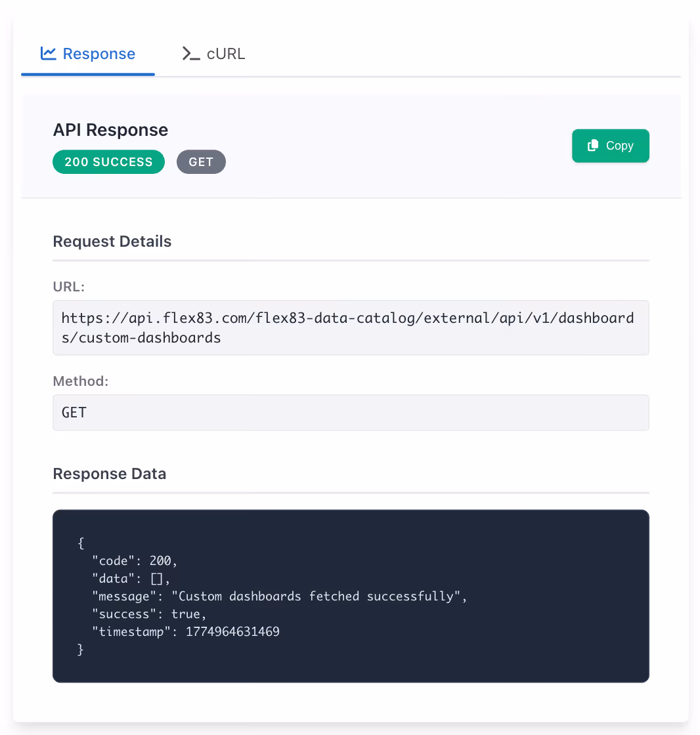The height and width of the screenshot is (735, 700).
Task: Click the "code": 200 line
Action: coord(134,560)
